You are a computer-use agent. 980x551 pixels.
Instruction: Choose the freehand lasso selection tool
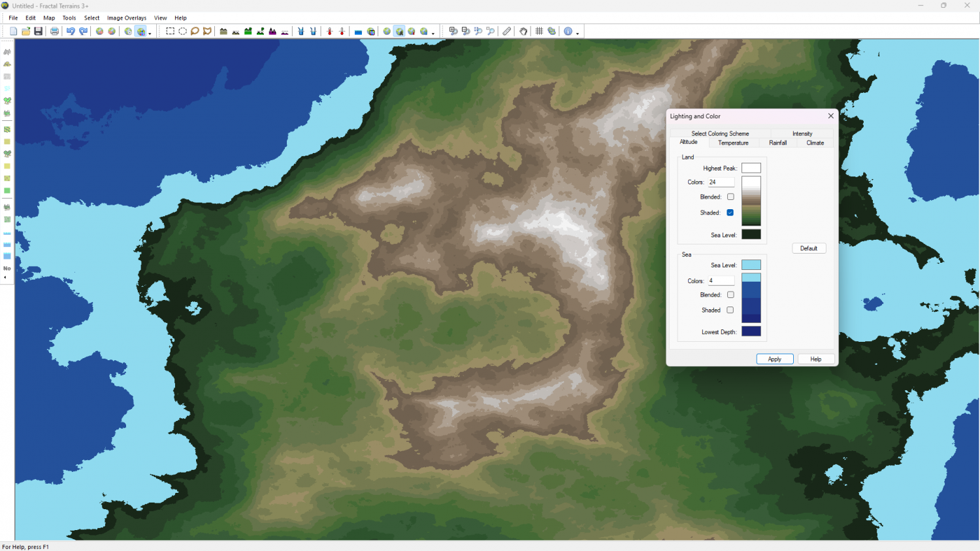[x=195, y=31]
